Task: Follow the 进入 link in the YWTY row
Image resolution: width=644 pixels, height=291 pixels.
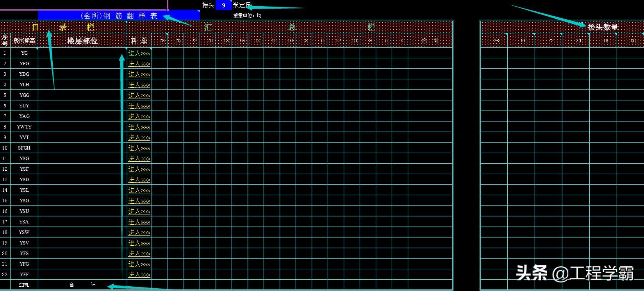Action: [139, 127]
